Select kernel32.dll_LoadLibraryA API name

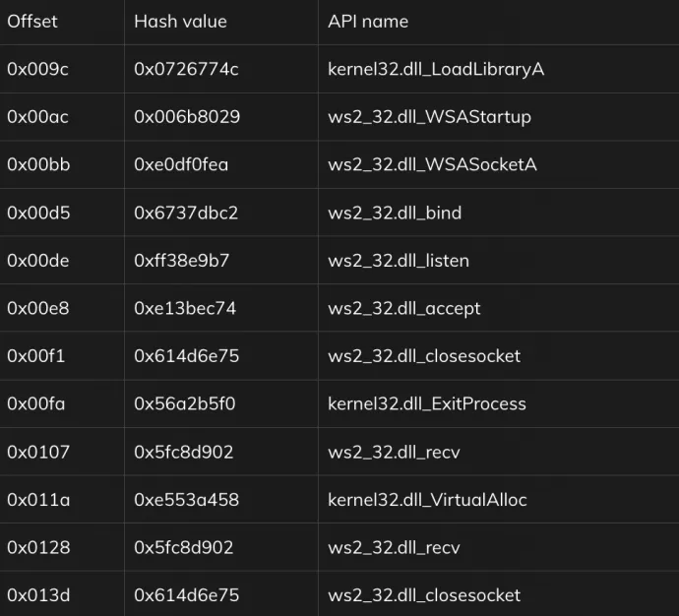436,69
